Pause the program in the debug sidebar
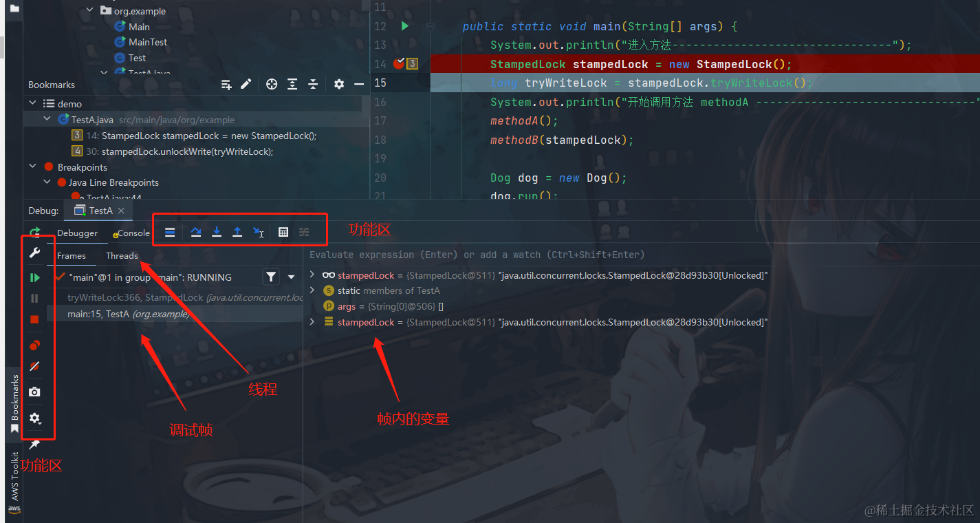 pyautogui.click(x=35, y=298)
